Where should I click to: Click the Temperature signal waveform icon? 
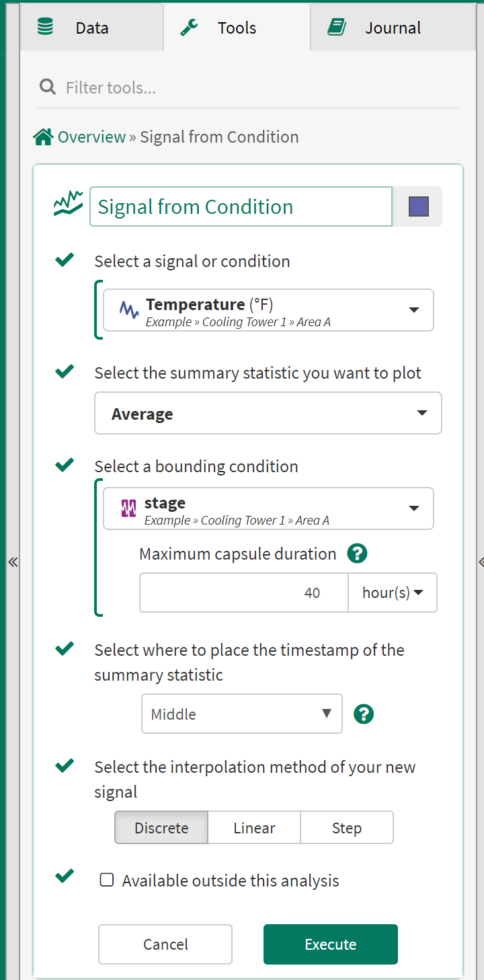pos(129,309)
